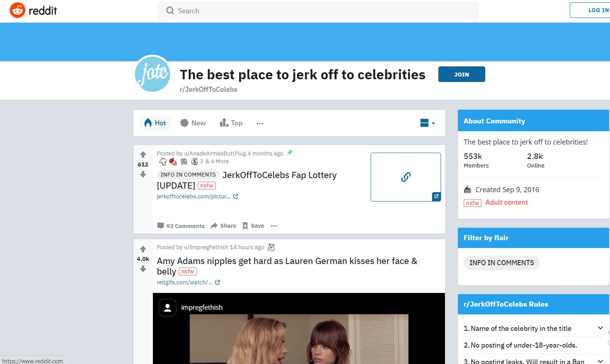Upvote the Amy Adams post
610x364 pixels.
[143, 249]
